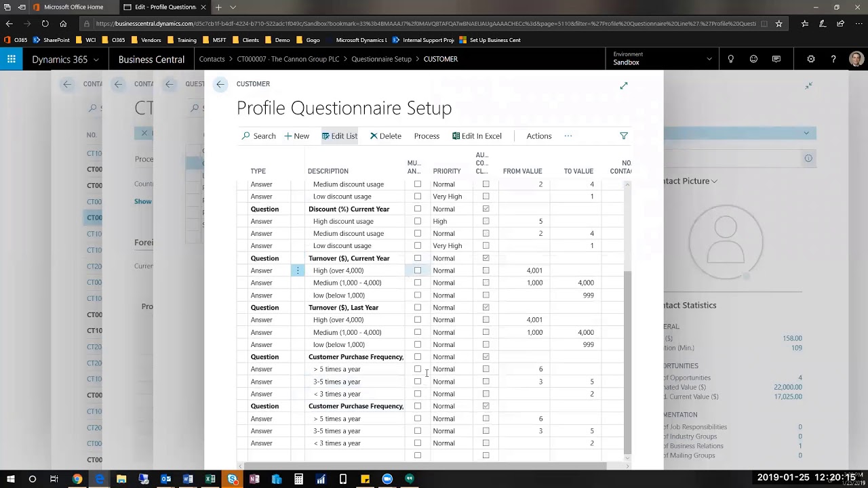Open the Environment Sandbox dropdown
868x488 pixels.
(x=661, y=59)
